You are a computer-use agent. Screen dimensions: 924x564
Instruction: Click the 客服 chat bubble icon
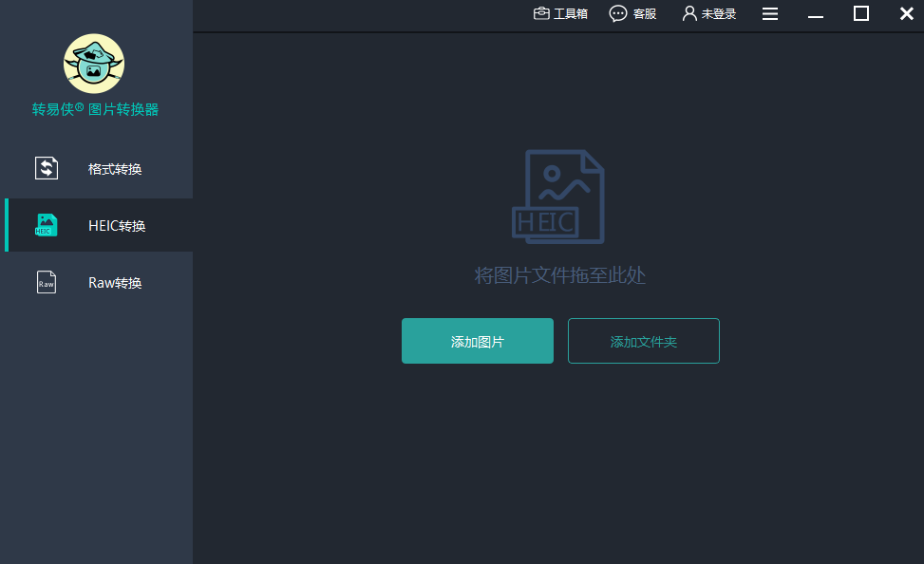pos(617,13)
